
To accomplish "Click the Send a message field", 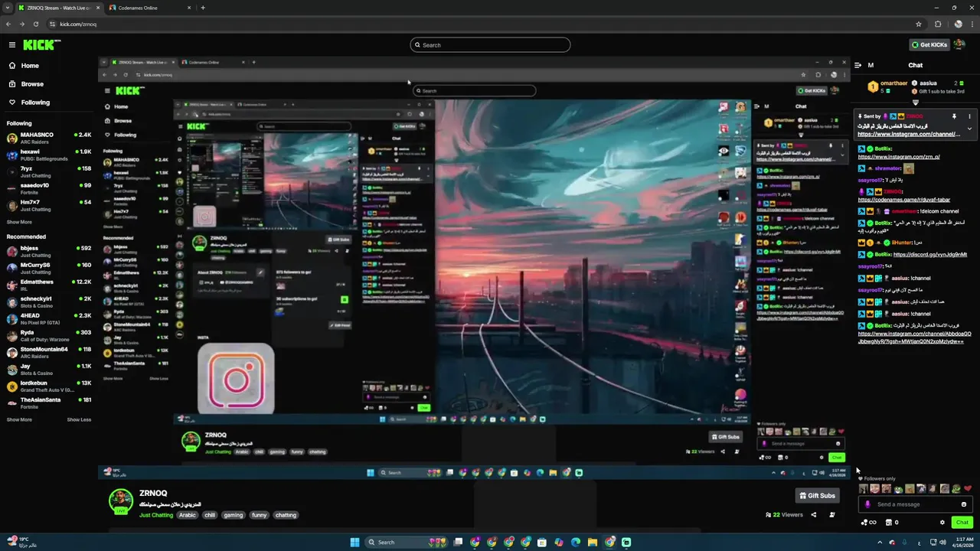I will tap(916, 504).
